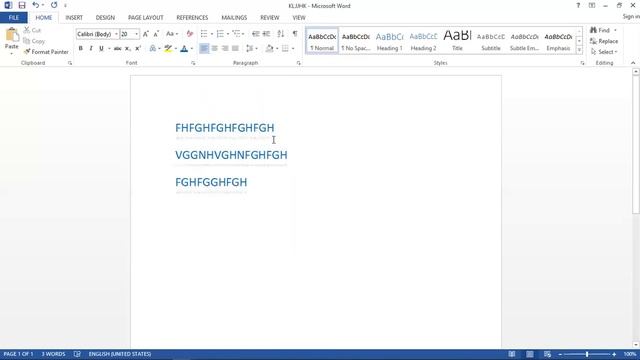The image size is (640, 360).
Task: Apply yellow text highlight color
Action: coord(168,49)
